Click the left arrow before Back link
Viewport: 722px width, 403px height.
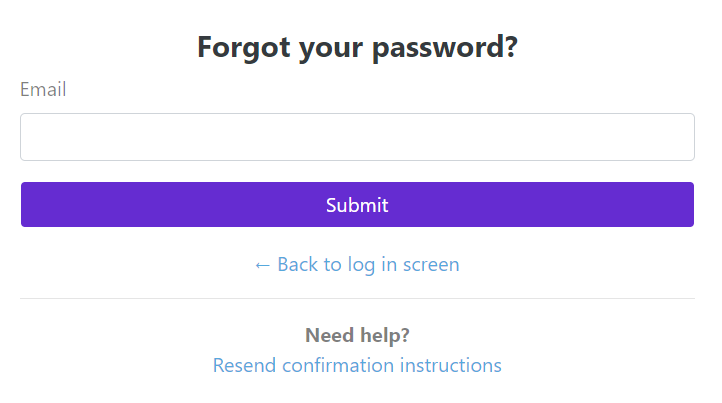[262, 264]
